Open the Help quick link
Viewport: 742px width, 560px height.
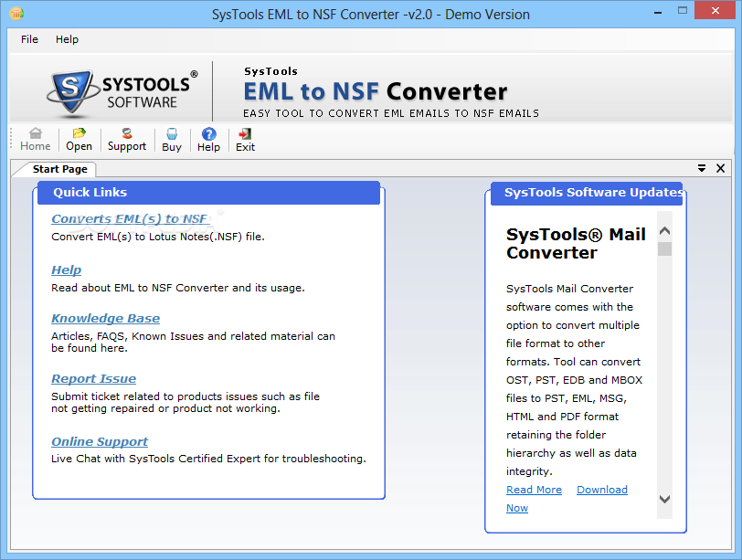pyautogui.click(x=66, y=270)
